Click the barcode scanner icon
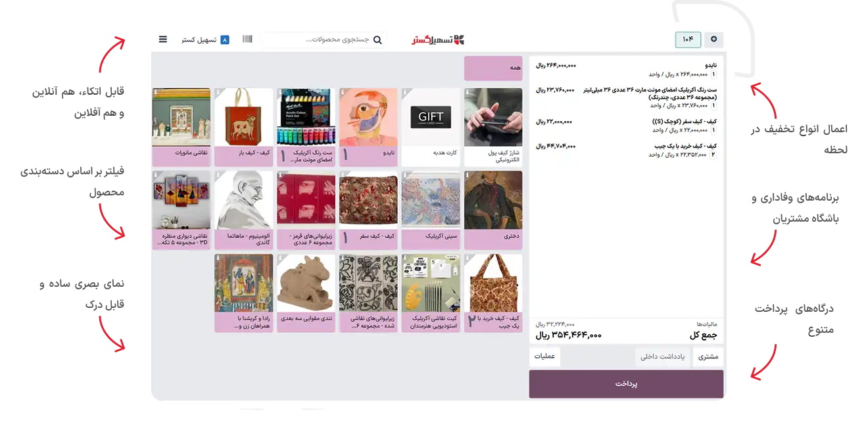Image resolution: width=868 pixels, height=446 pixels. pyautogui.click(x=247, y=39)
